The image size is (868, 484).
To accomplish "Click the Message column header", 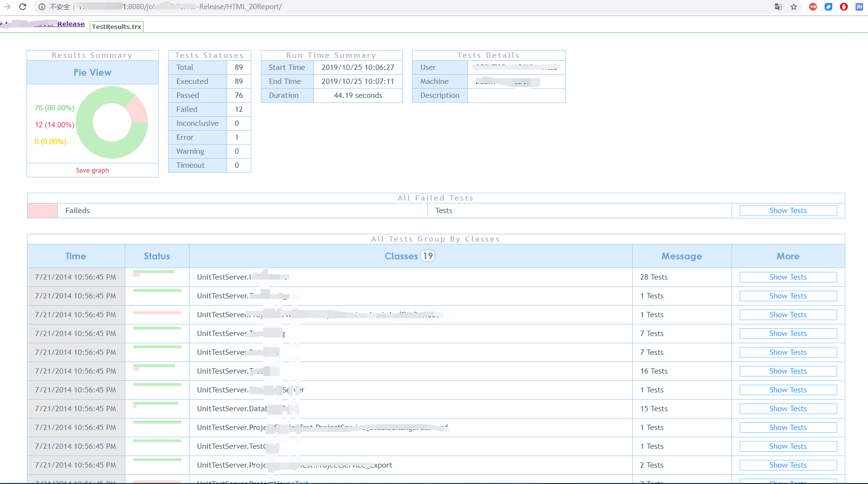I will pos(682,256).
